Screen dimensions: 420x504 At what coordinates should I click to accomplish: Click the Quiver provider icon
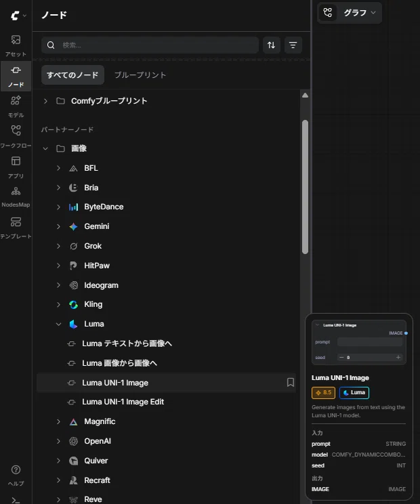[x=73, y=461]
